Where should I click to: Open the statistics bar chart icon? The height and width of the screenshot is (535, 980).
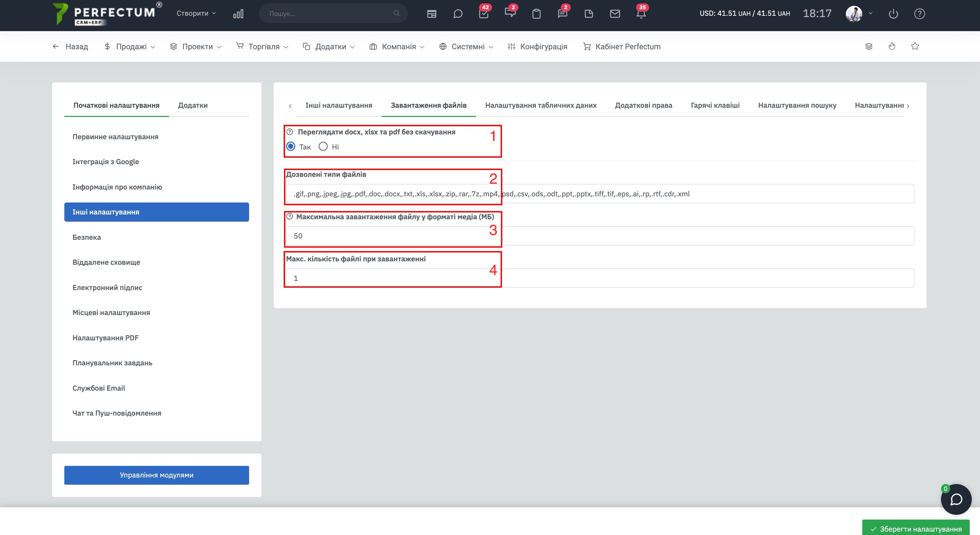coord(238,14)
